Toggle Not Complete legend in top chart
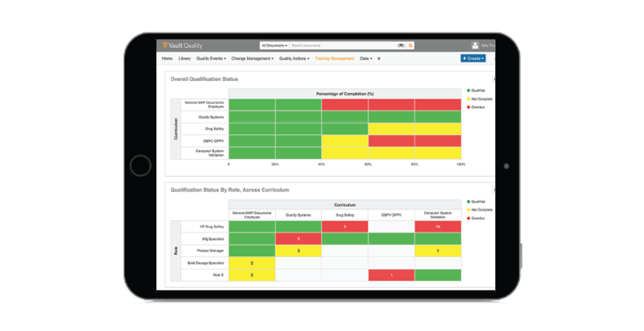The height and width of the screenshot is (331, 644). pyautogui.click(x=480, y=99)
